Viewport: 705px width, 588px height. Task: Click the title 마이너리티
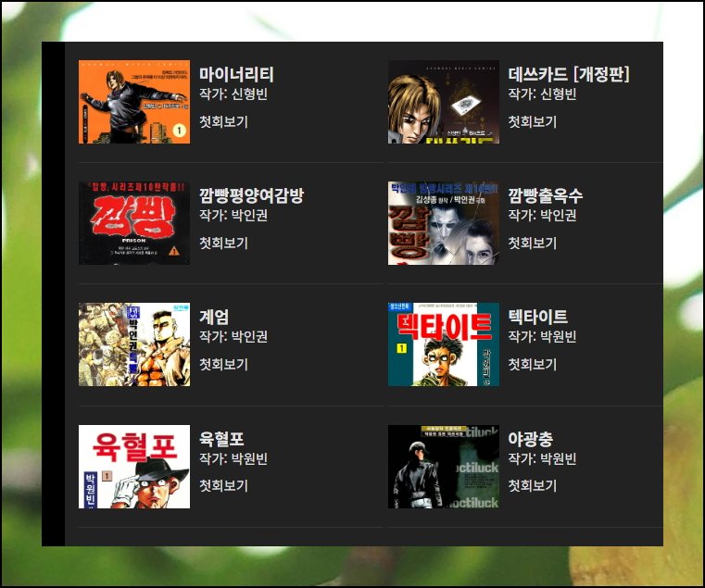point(236,75)
